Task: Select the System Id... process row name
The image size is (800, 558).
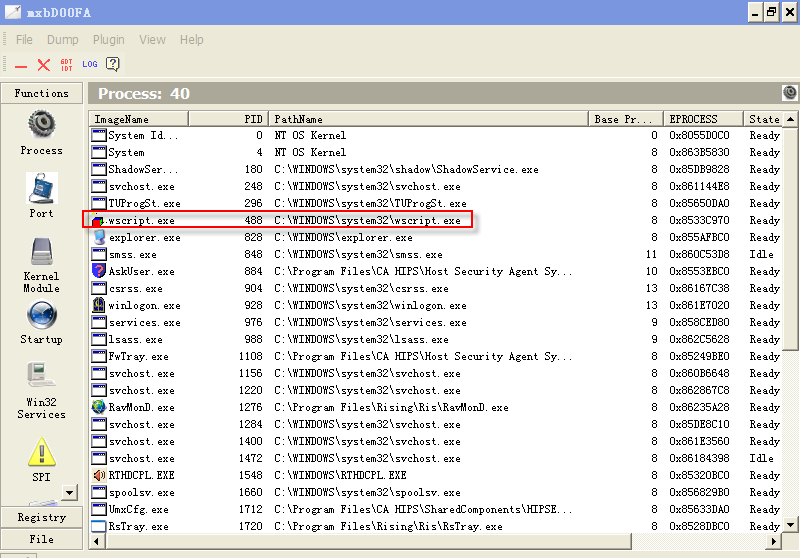Action: (x=143, y=135)
